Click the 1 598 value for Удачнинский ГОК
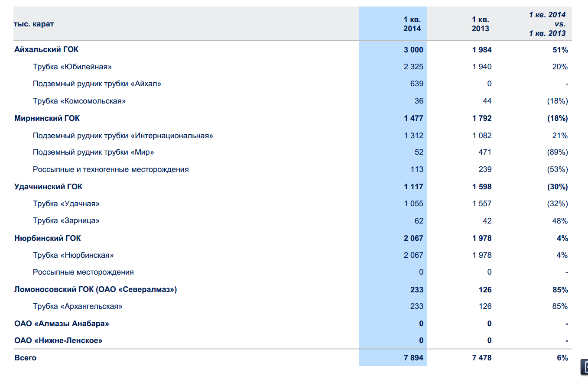The image size is (588, 379). click(x=482, y=187)
